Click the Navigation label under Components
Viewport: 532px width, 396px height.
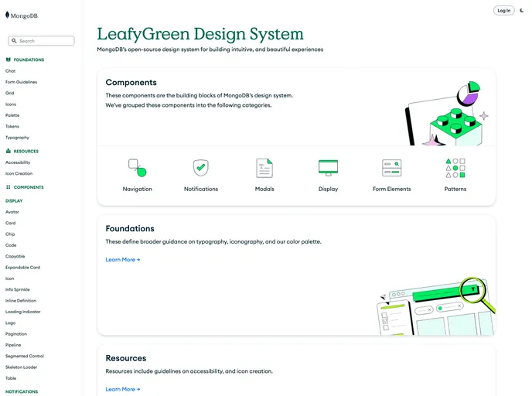(x=137, y=189)
